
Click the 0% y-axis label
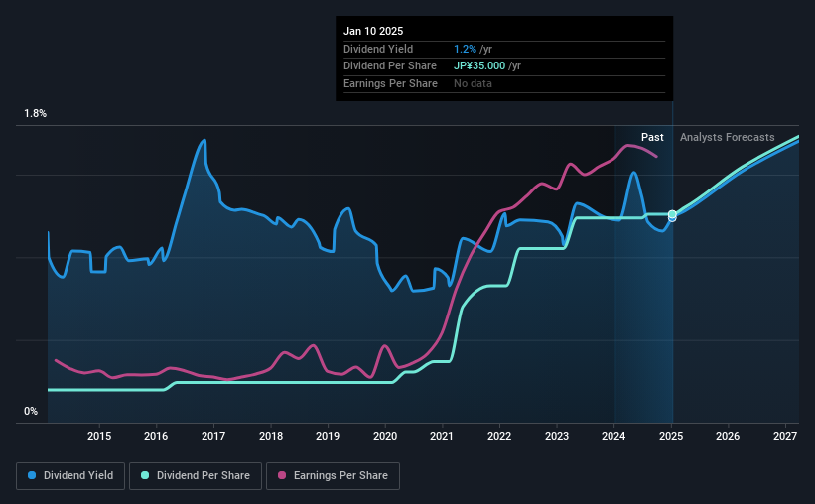pyautogui.click(x=31, y=411)
